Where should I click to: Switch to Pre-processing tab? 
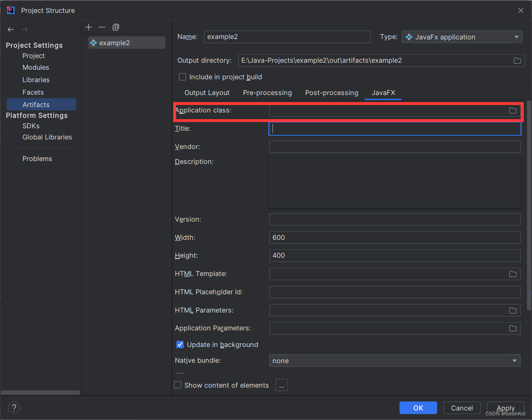267,93
